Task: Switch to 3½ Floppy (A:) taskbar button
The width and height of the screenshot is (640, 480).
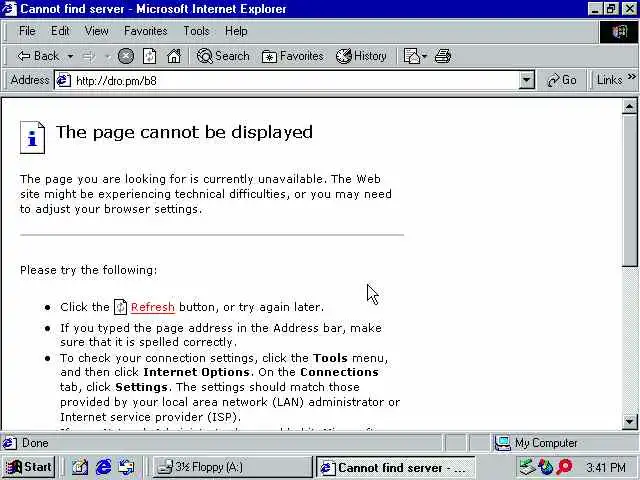Action: 232,467
